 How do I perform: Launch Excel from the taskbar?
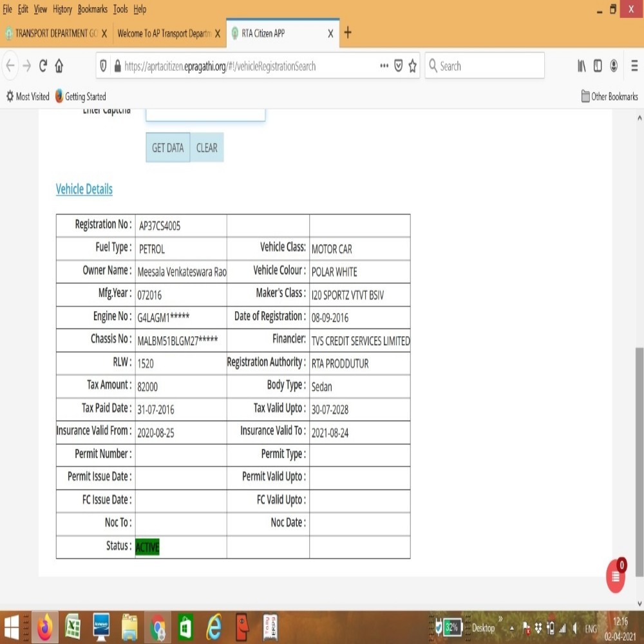point(73,627)
